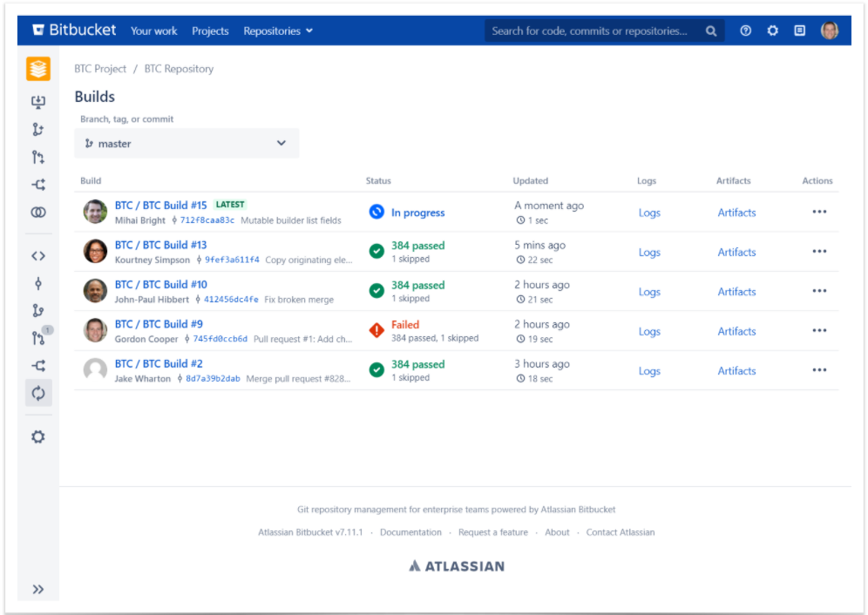This screenshot has width=868, height=615.
Task: Open Artifacts for Build #2
Action: pos(736,371)
